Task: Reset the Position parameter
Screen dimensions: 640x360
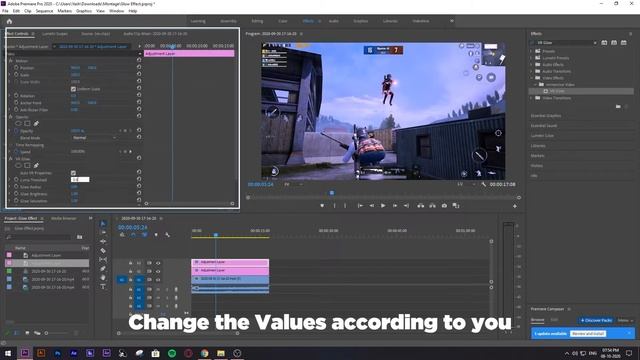Action: (x=139, y=67)
